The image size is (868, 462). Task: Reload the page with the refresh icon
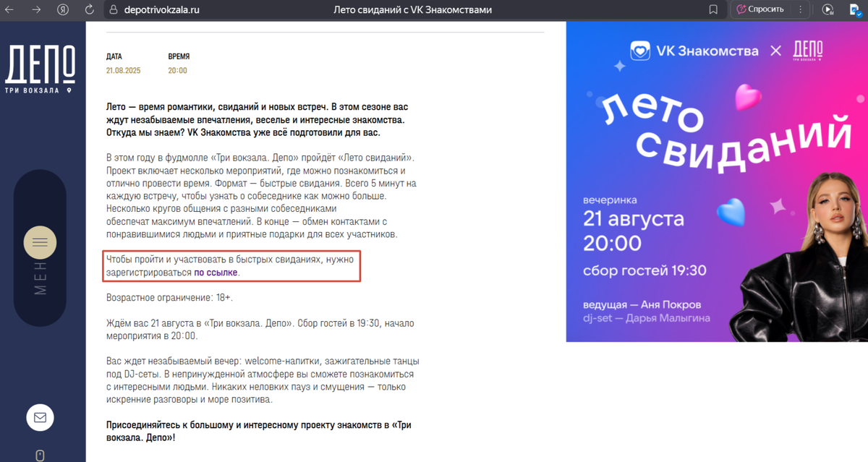pyautogui.click(x=90, y=10)
